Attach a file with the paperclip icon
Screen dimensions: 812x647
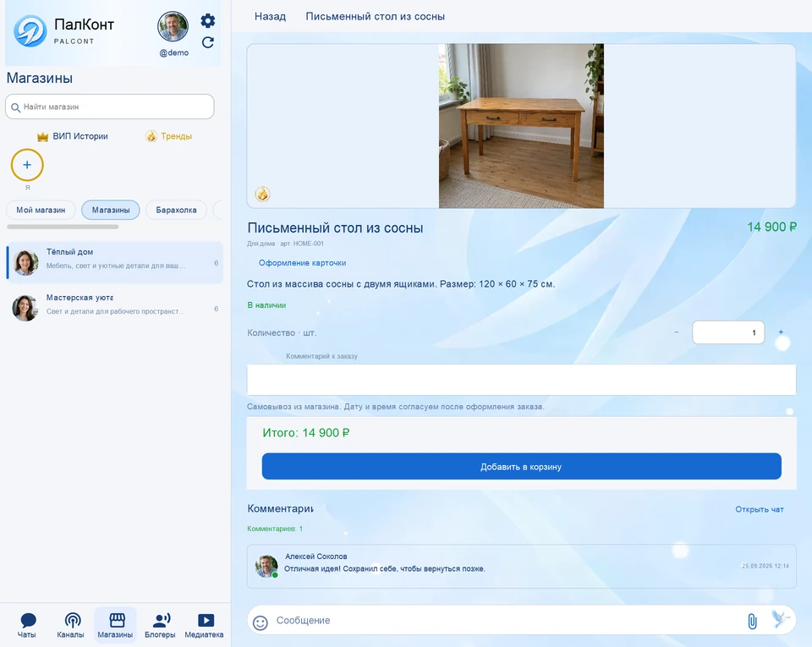752,621
